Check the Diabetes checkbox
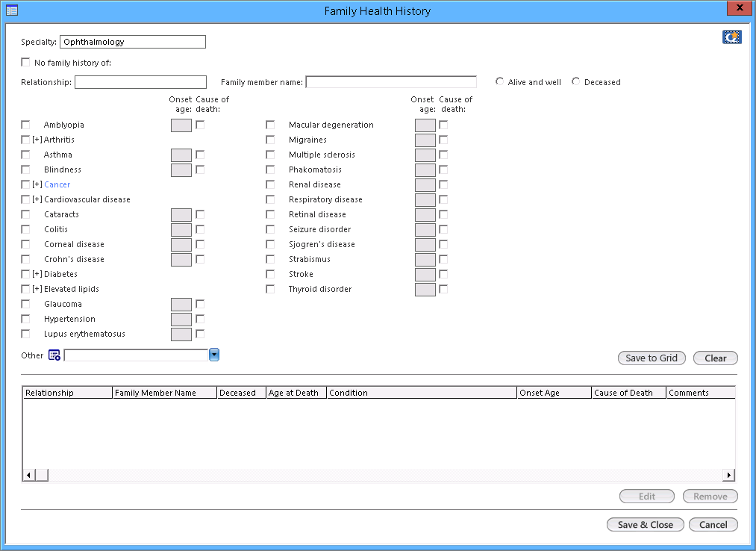Image resolution: width=756 pixels, height=551 pixels. coord(25,274)
